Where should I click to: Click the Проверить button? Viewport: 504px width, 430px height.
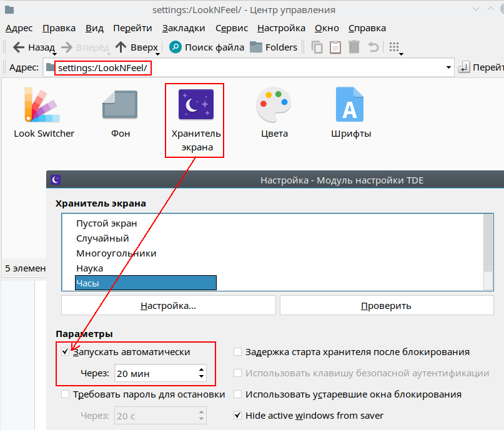click(386, 306)
